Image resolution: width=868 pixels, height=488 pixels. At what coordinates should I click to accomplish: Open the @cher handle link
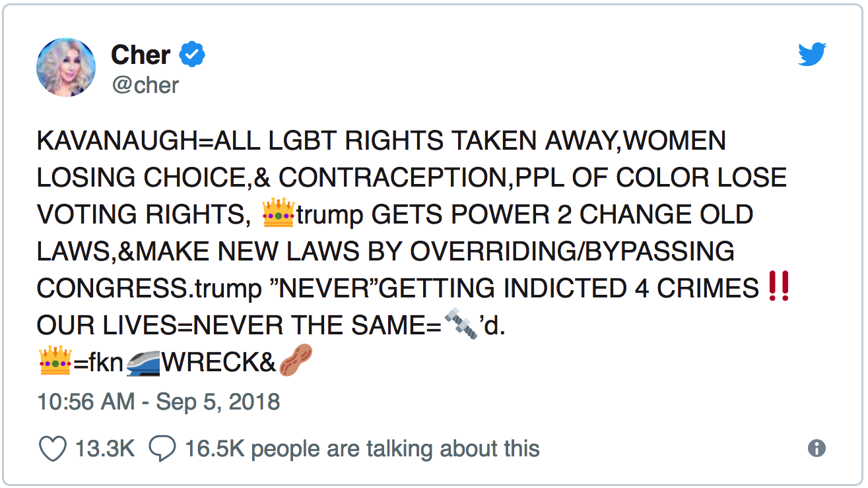[x=145, y=85]
